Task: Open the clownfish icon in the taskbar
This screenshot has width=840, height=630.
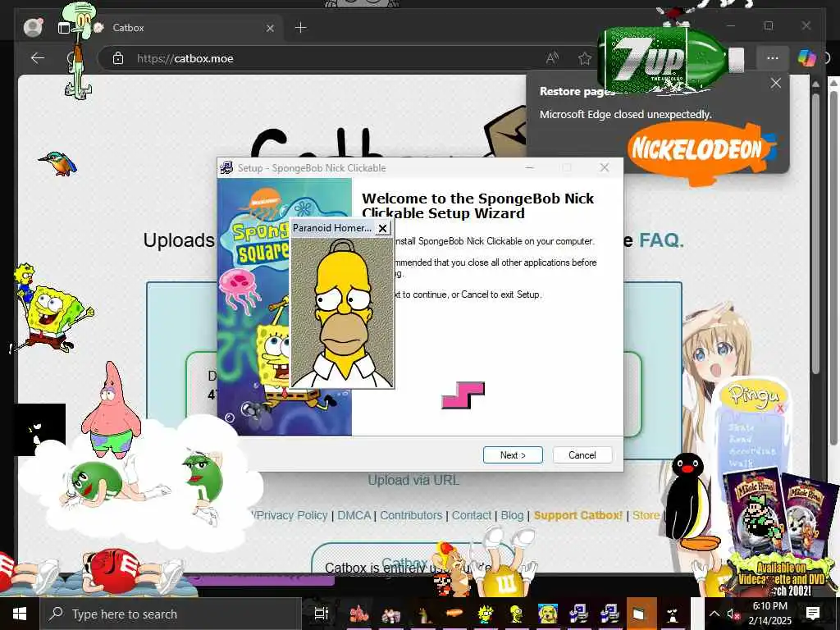Action: (x=359, y=614)
